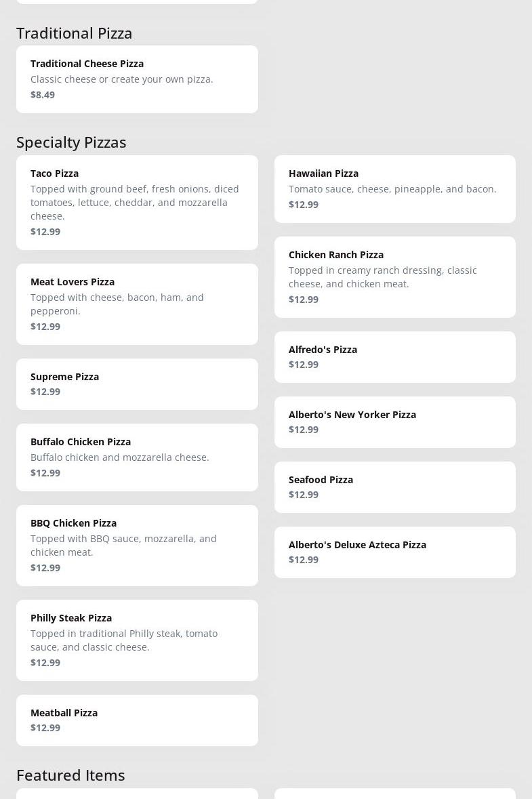Click the Featured Items section heading

coord(70,775)
